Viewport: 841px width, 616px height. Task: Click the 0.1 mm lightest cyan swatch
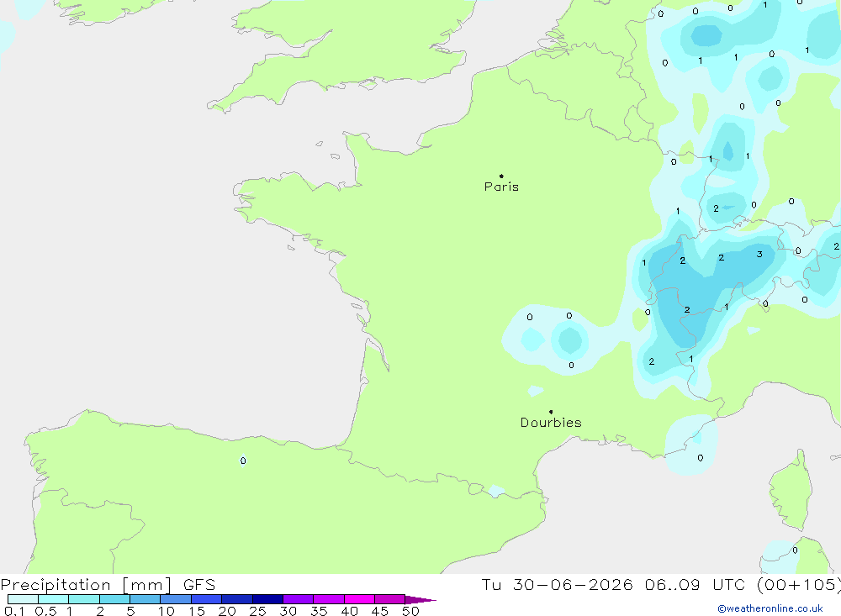pyautogui.click(x=23, y=599)
